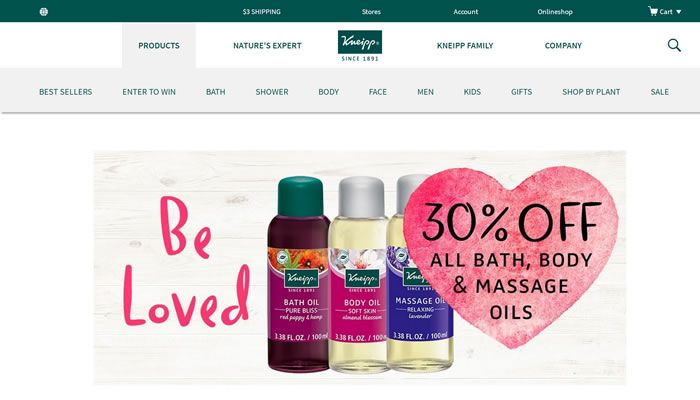Viewport: 700px width, 400px height.
Task: Open the Sale category
Action: tap(660, 92)
